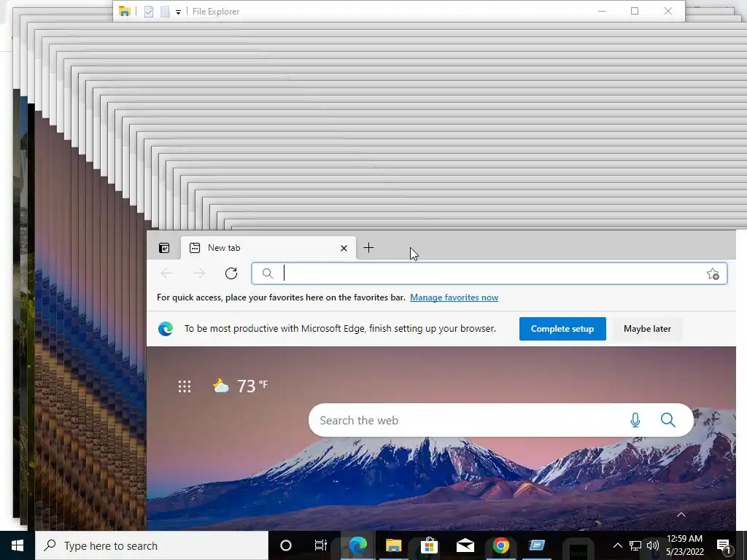
Task: Click File Explorer window folder icon
Action: [124, 11]
